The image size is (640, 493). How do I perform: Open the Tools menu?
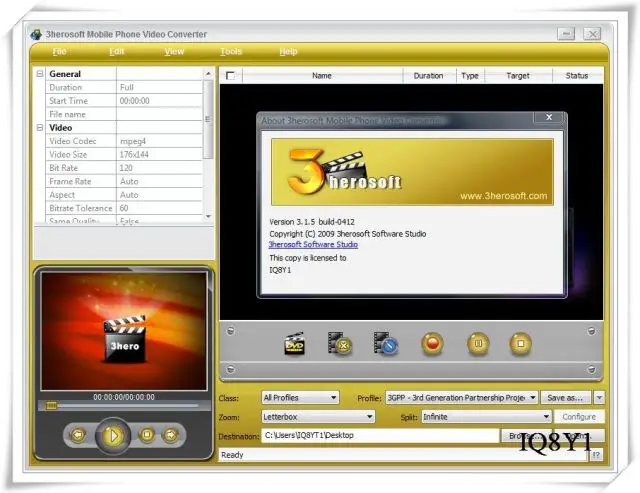click(231, 51)
